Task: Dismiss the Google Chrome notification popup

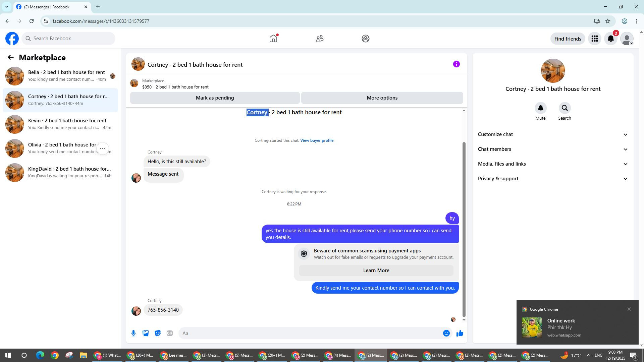Action: [629, 309]
